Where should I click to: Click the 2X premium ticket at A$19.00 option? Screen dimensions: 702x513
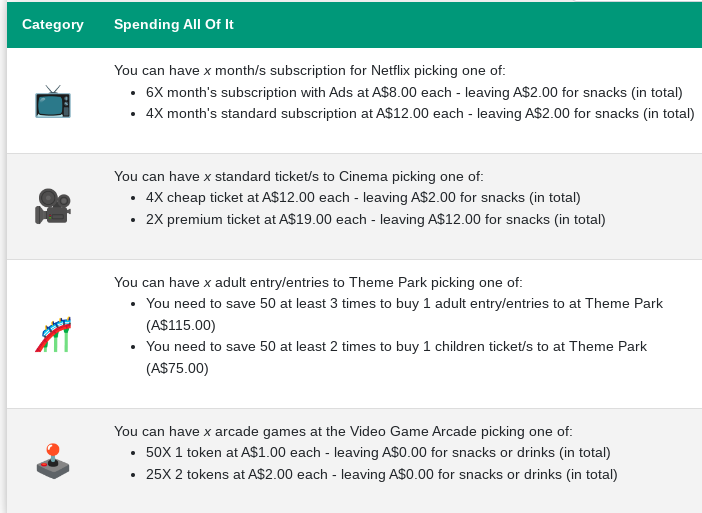(375, 220)
